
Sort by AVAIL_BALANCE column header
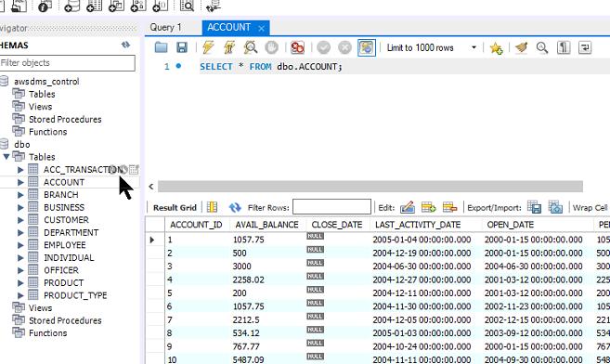[266, 225]
